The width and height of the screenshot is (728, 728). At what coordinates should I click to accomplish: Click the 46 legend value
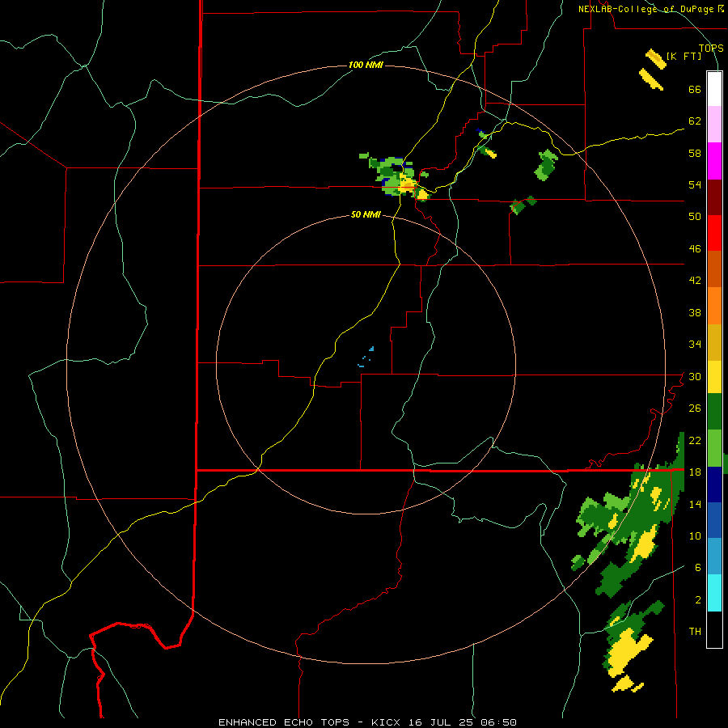click(695, 249)
